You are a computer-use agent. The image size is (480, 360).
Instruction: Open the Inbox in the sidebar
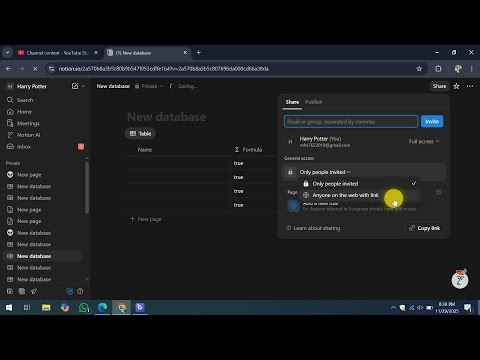pyautogui.click(x=24, y=147)
